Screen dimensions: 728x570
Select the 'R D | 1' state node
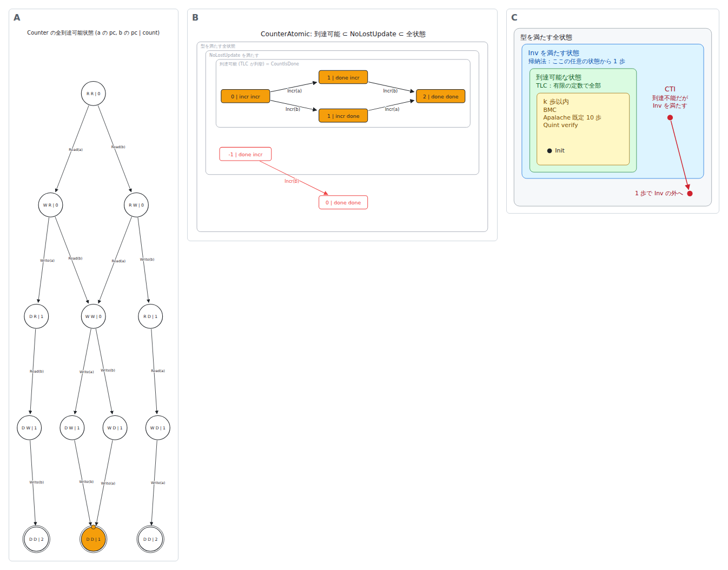coord(150,316)
